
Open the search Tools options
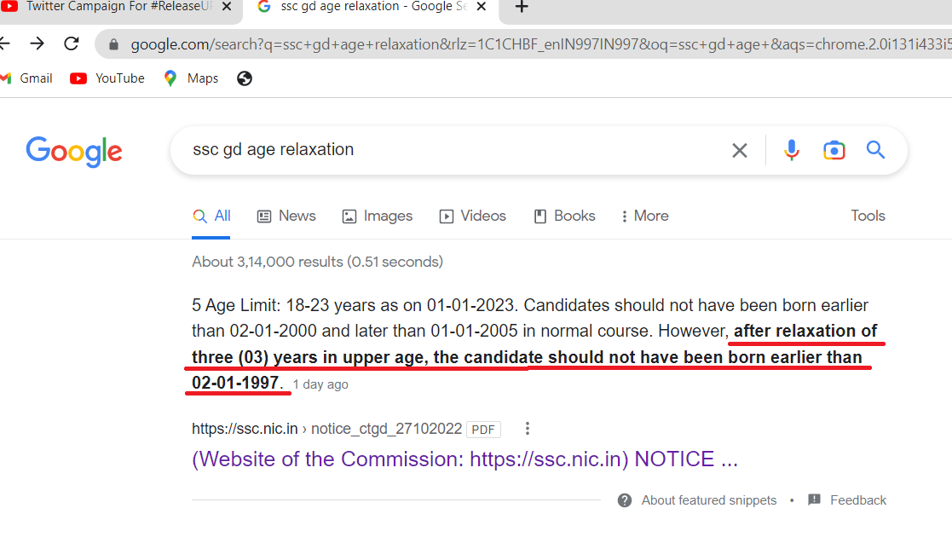point(868,216)
